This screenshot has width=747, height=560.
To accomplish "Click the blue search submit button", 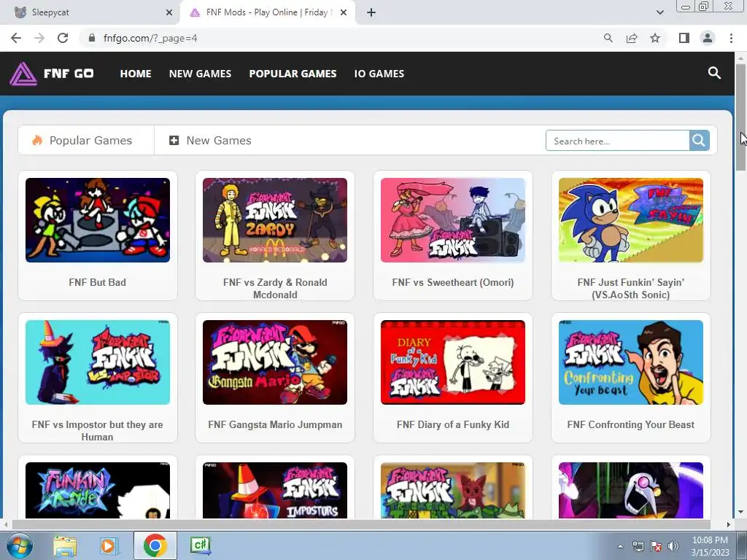I will [699, 141].
